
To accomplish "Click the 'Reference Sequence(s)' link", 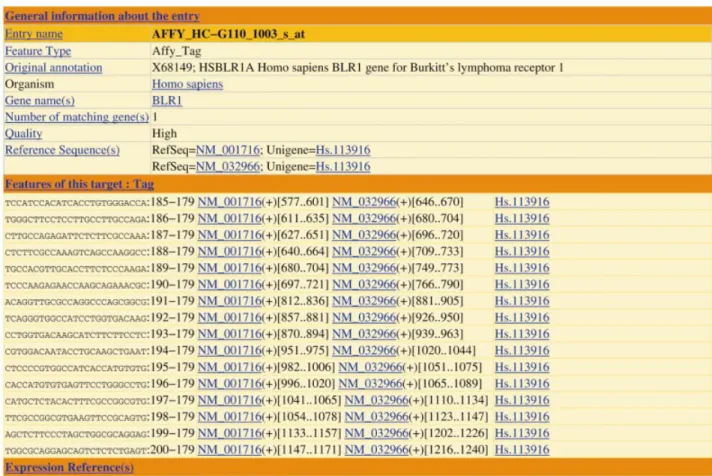I will [62, 150].
